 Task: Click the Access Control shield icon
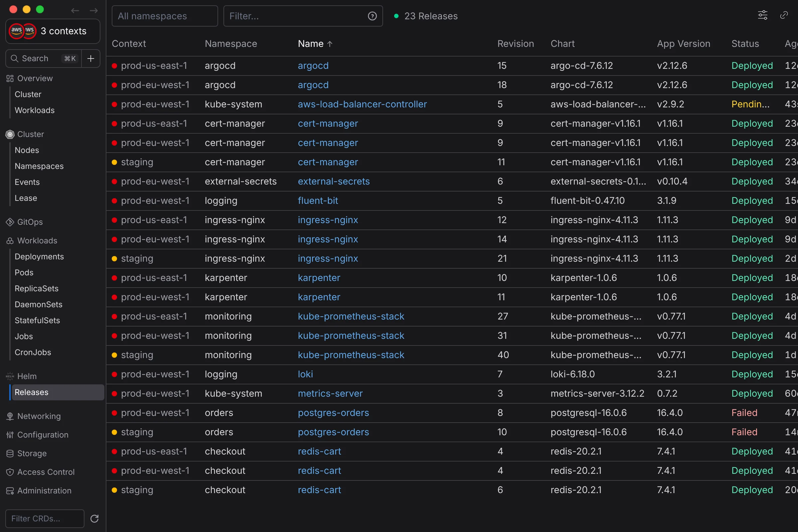(x=10, y=472)
